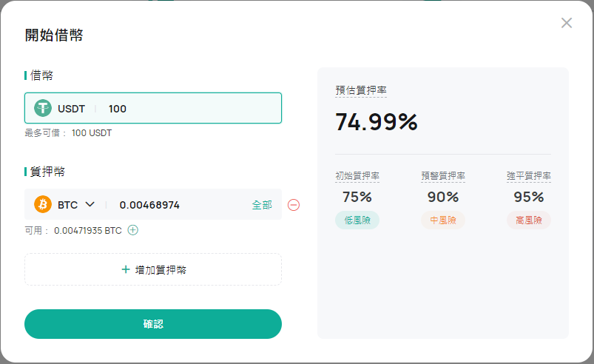Click the plus icon in 增加質押幣
The height and width of the screenshot is (364, 594).
(126, 269)
